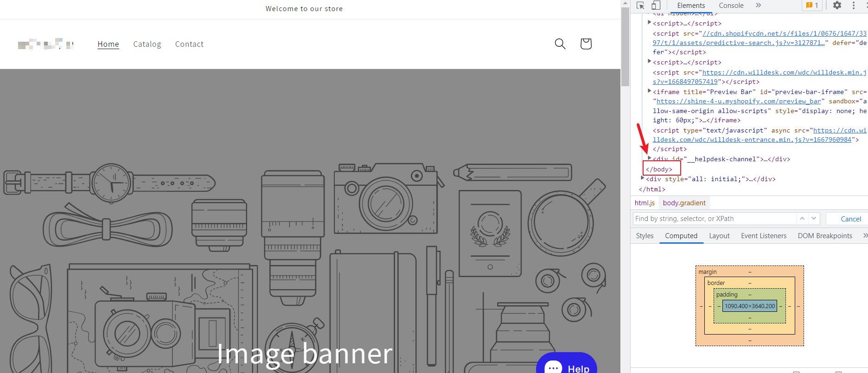Expand the div style all: initial node

click(642, 177)
